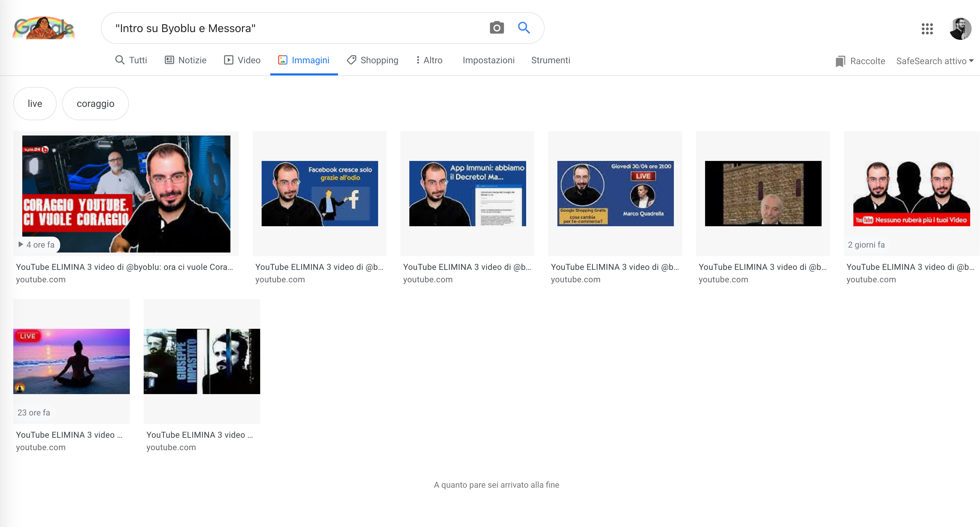
Task: Click the play icon on '4 ore fa' badge
Action: [21, 244]
